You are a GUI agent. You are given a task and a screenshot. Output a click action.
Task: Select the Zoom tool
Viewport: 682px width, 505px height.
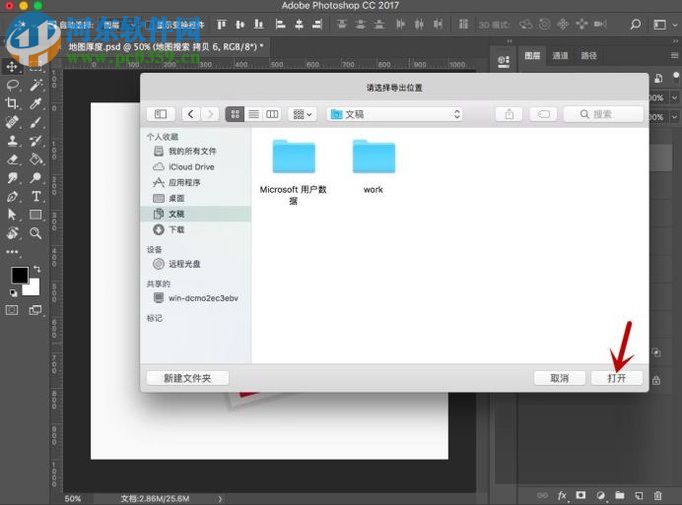click(36, 233)
